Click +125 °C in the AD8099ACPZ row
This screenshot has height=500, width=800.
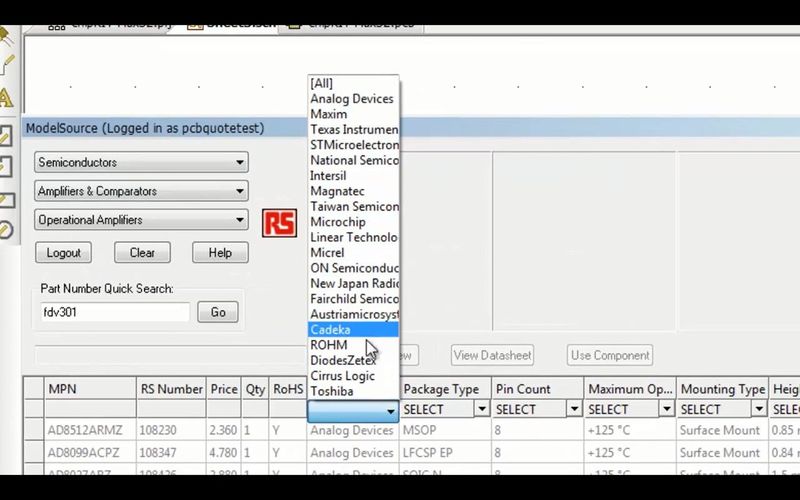(630, 453)
